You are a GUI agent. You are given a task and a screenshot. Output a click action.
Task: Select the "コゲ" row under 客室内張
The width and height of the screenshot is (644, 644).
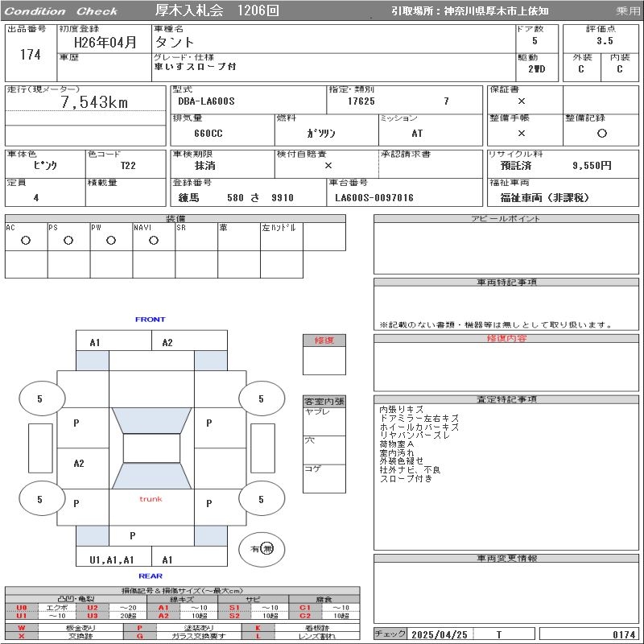(324, 478)
